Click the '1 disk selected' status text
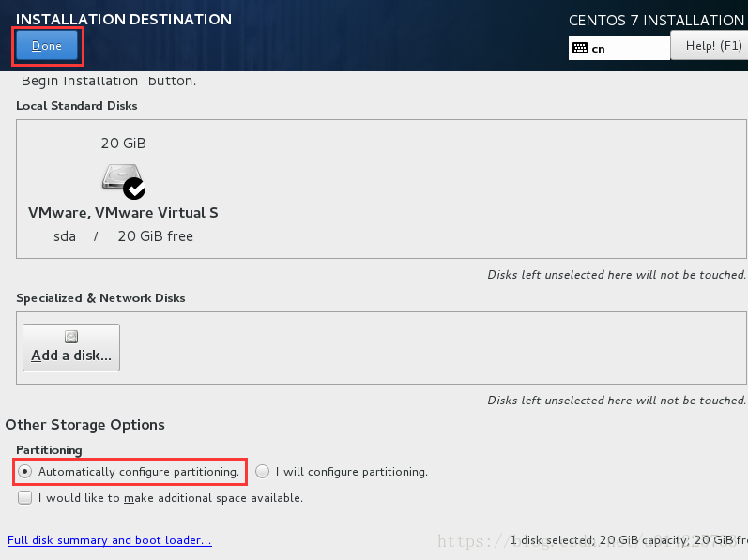The image size is (748, 560). pos(552,540)
